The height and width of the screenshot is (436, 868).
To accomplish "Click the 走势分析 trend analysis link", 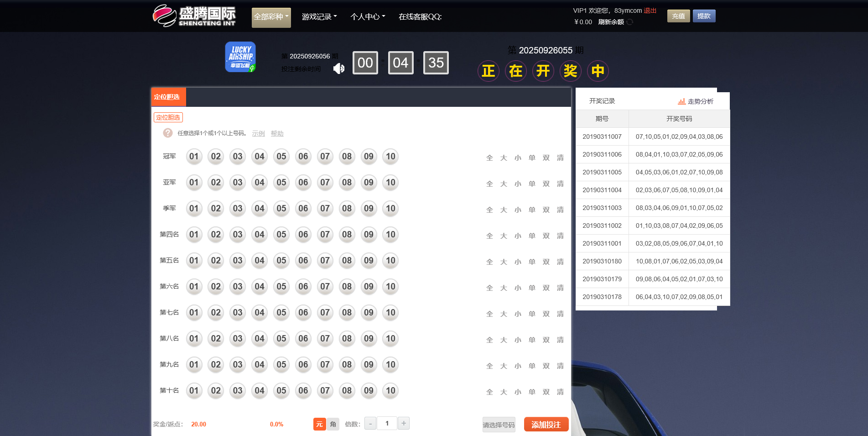I will click(700, 101).
